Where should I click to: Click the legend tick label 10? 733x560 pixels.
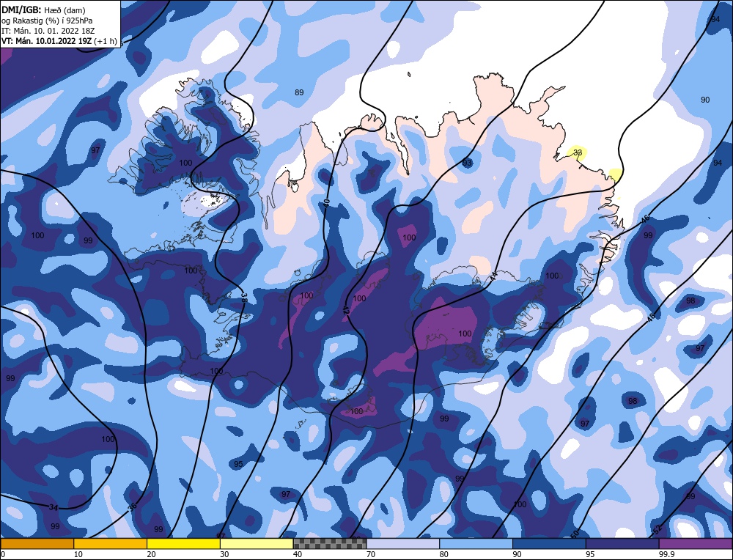(x=78, y=554)
